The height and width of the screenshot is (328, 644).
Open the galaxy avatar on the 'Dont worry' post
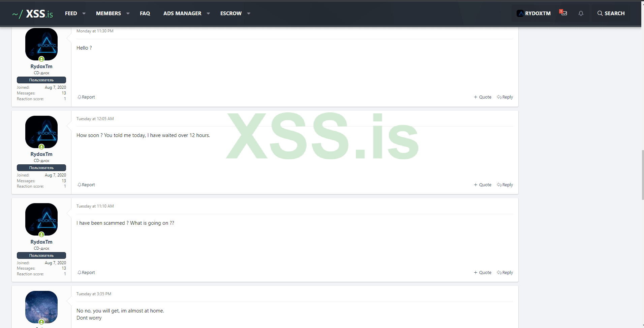tap(41, 307)
